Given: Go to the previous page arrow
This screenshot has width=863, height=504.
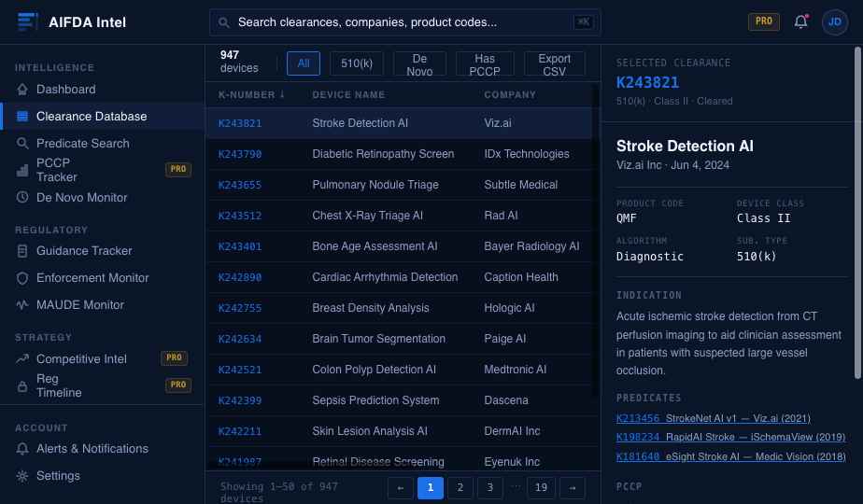Looking at the screenshot, I should (x=400, y=487).
